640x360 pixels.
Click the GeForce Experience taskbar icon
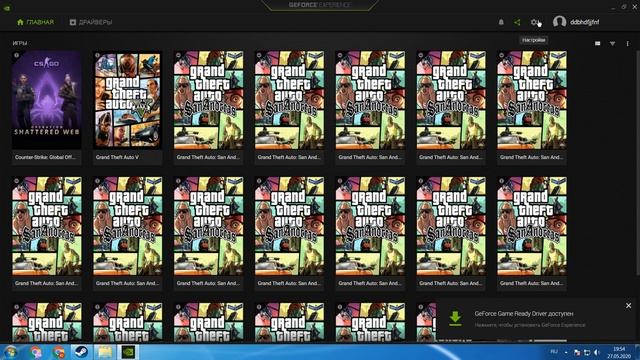128,352
